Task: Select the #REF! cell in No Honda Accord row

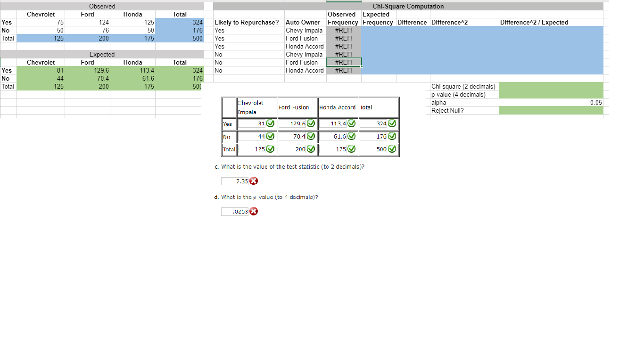Action: [x=344, y=70]
